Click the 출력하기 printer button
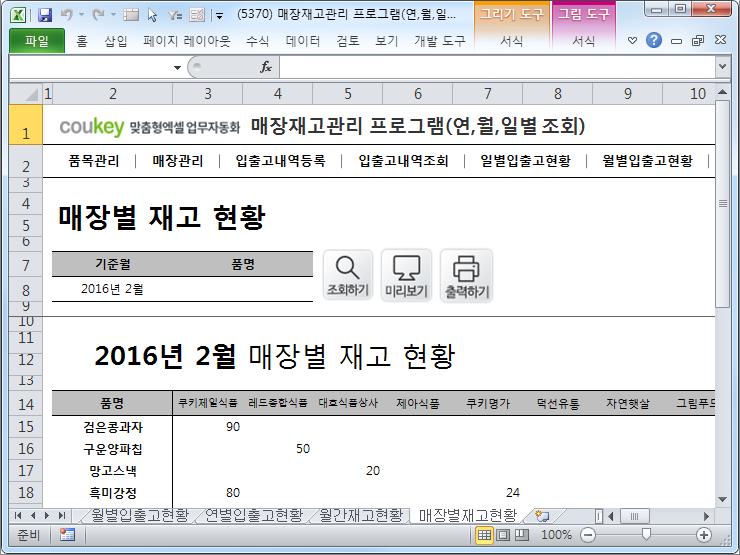Screen dimensions: 740x555 (466, 276)
